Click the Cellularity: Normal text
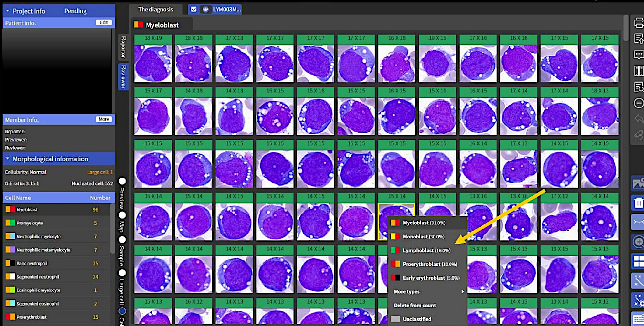This screenshot has width=644, height=326. pyautogui.click(x=26, y=172)
